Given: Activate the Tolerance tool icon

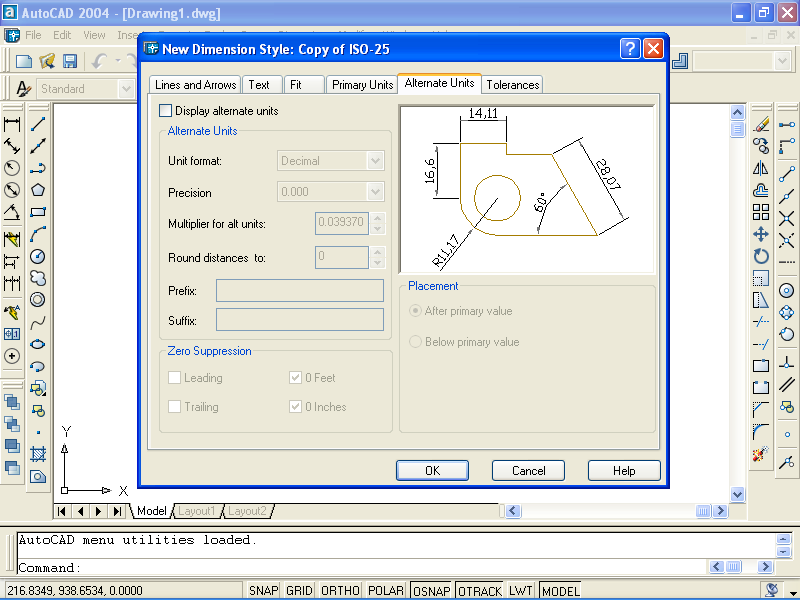Looking at the screenshot, I should click(12, 334).
